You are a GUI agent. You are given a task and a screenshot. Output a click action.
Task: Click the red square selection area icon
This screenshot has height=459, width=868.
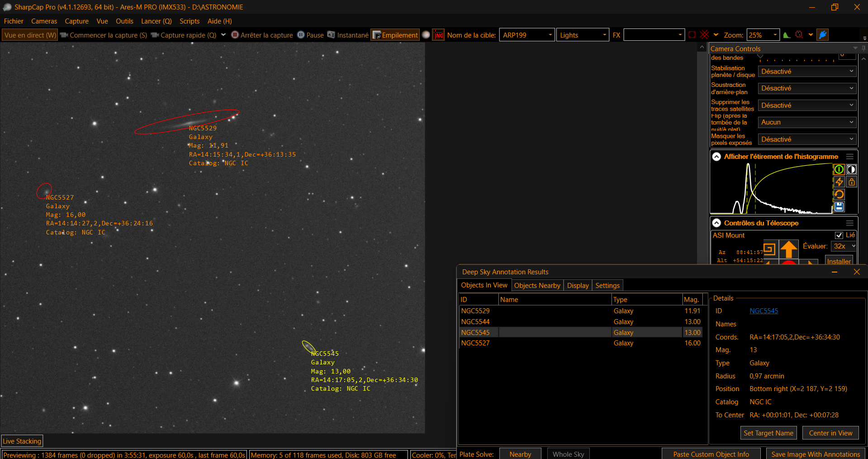[692, 35]
